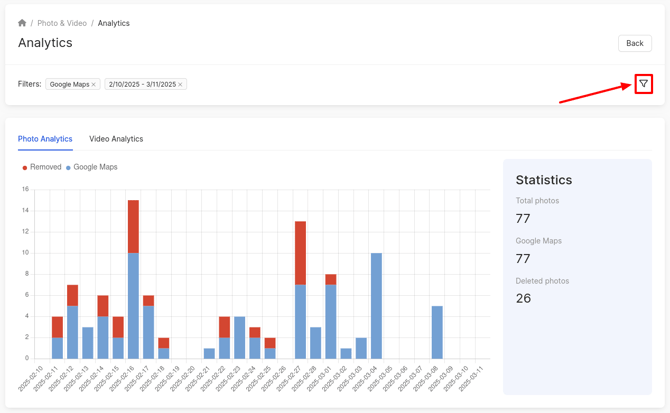
Task: Click the red Removed legend dot
Action: pyautogui.click(x=25, y=168)
